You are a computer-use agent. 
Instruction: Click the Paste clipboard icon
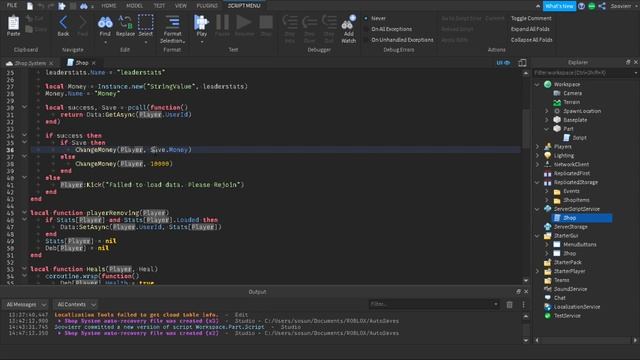tap(13, 23)
